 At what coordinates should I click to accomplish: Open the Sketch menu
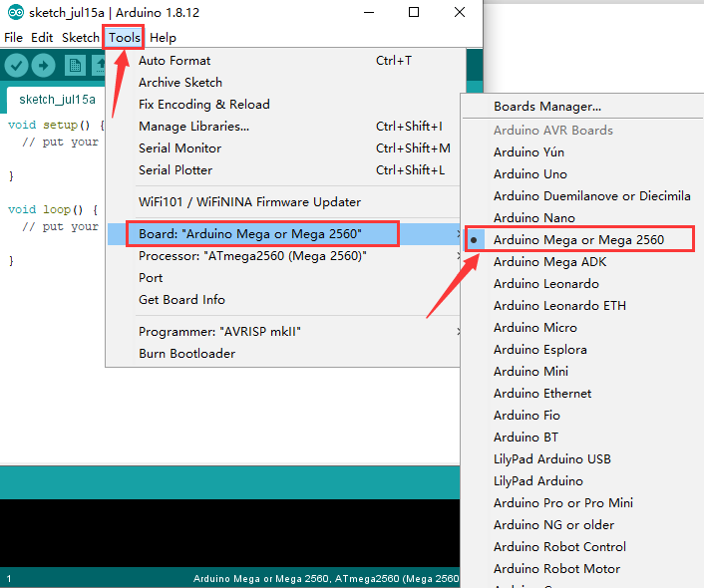click(81, 38)
